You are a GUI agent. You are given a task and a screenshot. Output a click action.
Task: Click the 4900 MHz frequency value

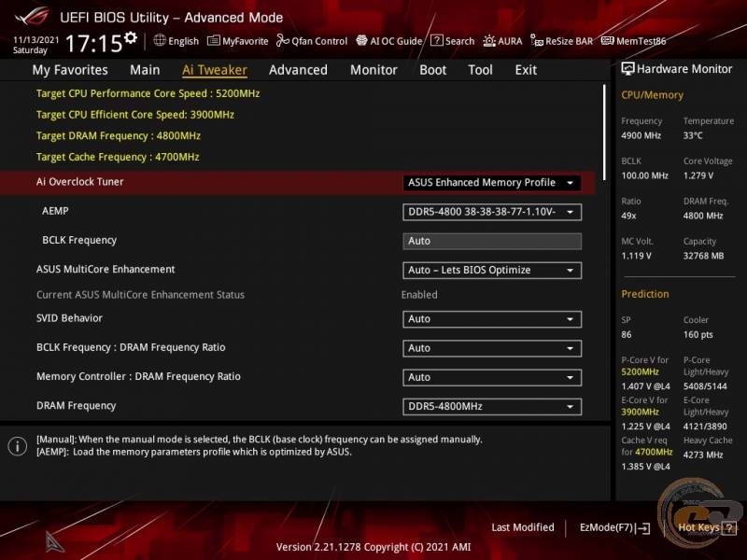641,135
